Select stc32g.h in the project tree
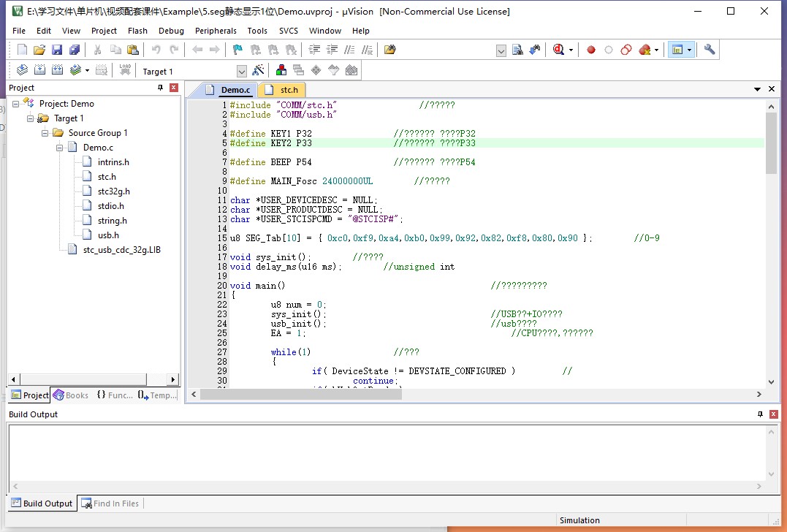Image resolution: width=787 pixels, height=532 pixels. tap(113, 191)
